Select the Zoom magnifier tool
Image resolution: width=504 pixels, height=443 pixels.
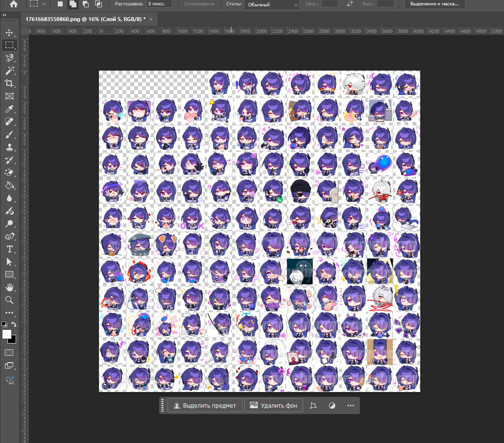click(9, 300)
